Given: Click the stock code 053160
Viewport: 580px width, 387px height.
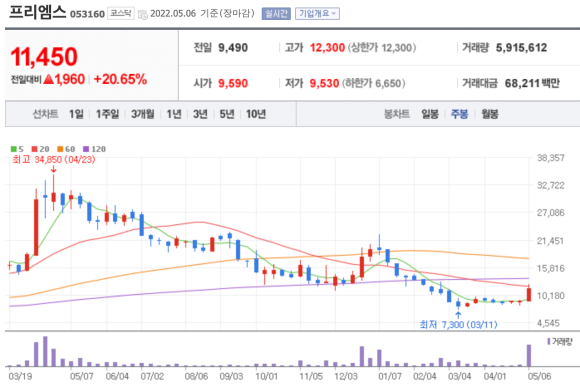Looking at the screenshot, I should coord(87,14).
